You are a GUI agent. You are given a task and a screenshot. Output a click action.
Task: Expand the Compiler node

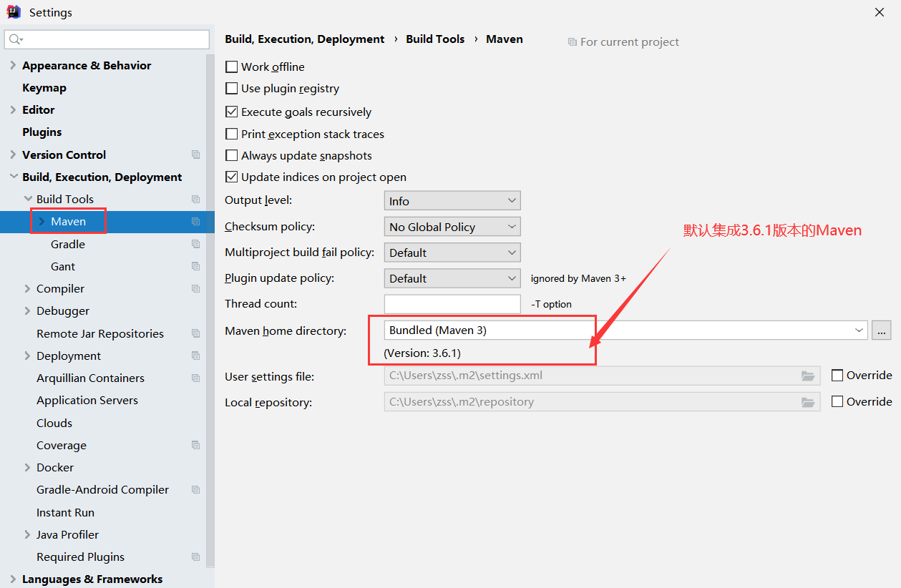tap(28, 288)
